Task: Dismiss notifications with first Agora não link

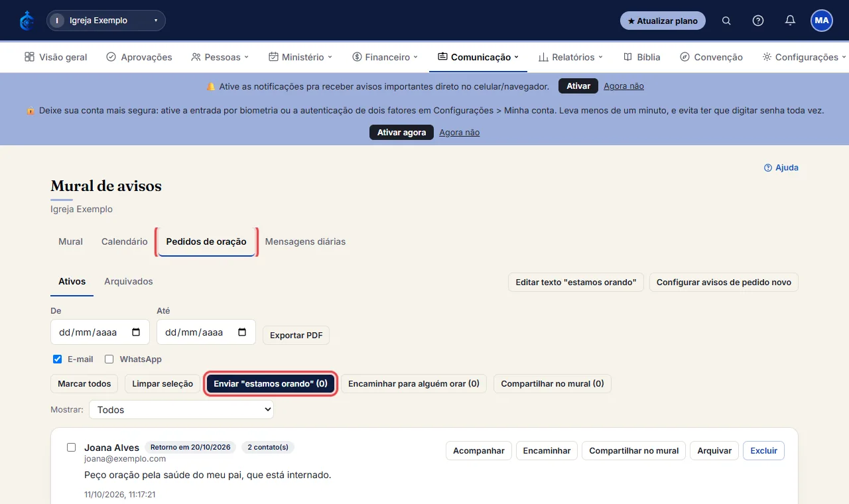Action: point(623,86)
